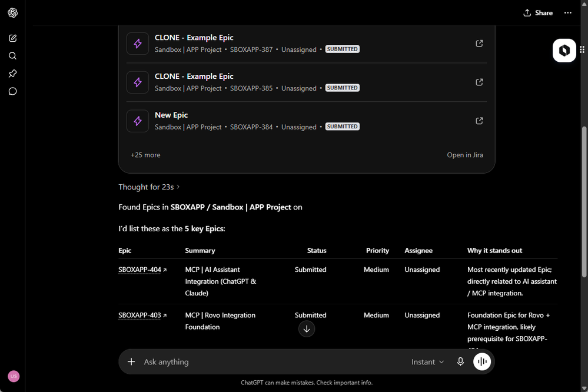Click SUBMITTED badge on SBOXAPP-387 row
Viewport: 588px width, 392px height.
[342, 49]
